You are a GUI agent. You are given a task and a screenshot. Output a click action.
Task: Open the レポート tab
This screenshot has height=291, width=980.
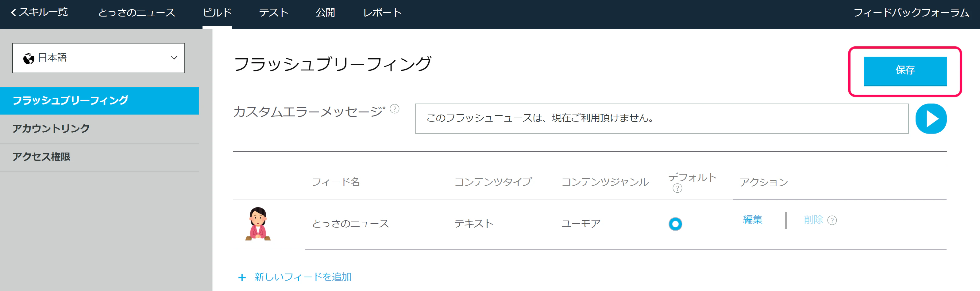(382, 13)
